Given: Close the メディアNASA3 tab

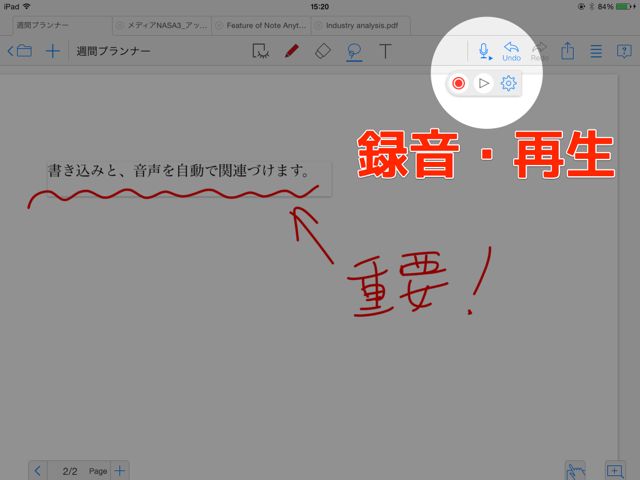Looking at the screenshot, I should tap(120, 26).
